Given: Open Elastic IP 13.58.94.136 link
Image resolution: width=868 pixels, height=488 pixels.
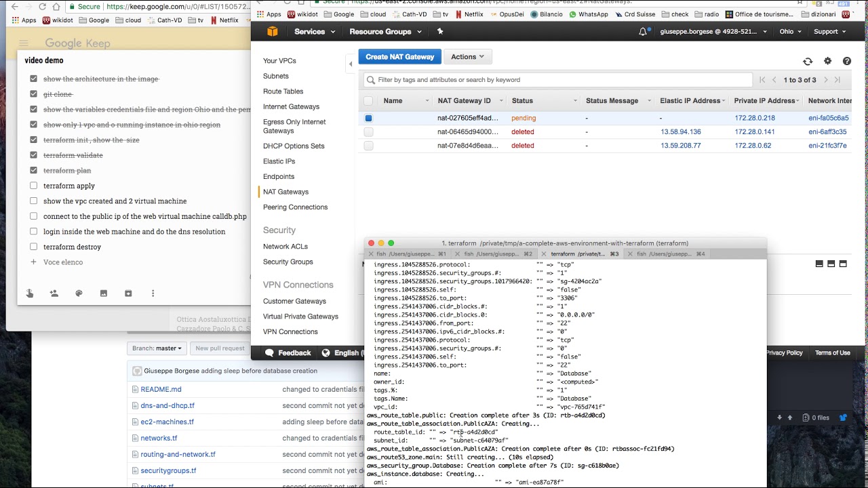Looking at the screenshot, I should pos(681,132).
